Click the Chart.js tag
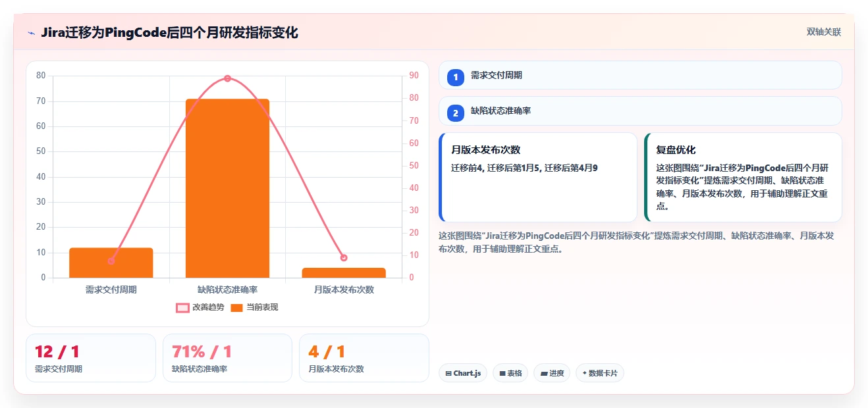The image size is (868, 408). click(x=463, y=373)
